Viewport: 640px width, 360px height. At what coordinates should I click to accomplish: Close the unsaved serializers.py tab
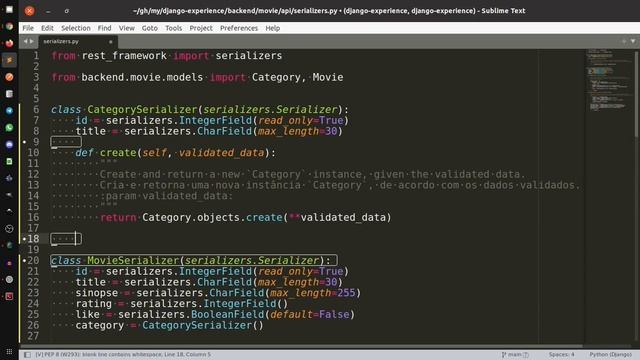[x=111, y=42]
